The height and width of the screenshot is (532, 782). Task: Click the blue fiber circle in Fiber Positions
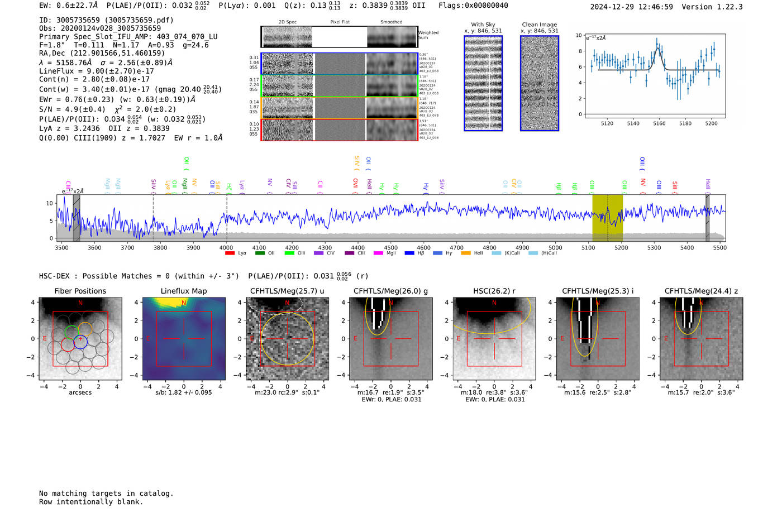(x=80, y=342)
